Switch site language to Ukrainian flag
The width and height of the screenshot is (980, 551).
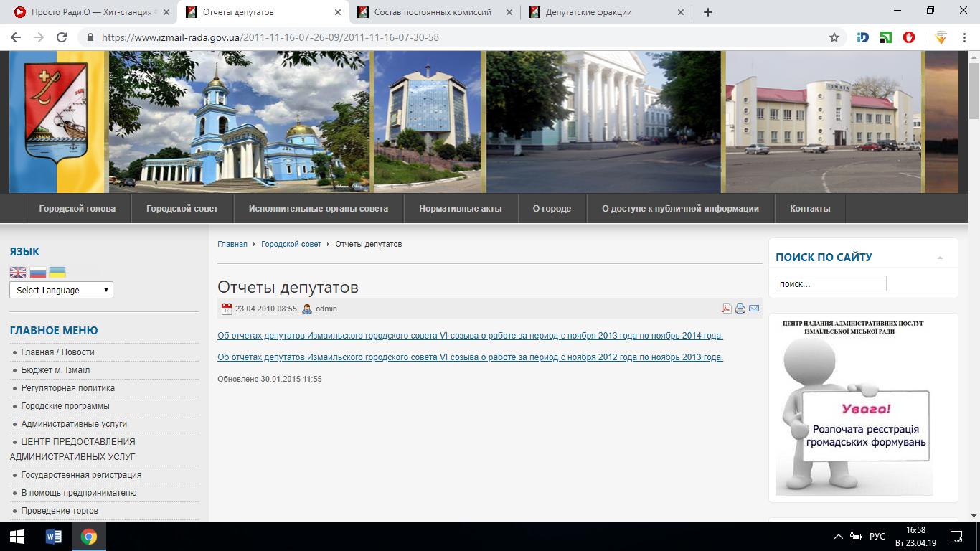click(x=57, y=273)
